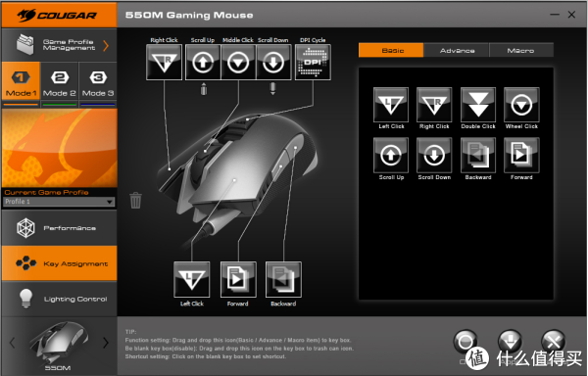Select the Backward icon in Basic panel
This screenshot has width=588, height=376.
478,155
